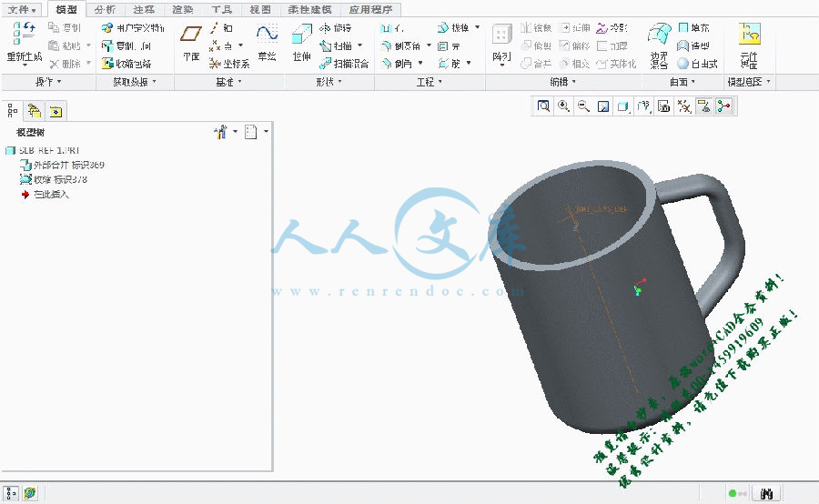Click the Repaint icon in graphics toolbar
This screenshot has width=819, height=504.
point(603,106)
